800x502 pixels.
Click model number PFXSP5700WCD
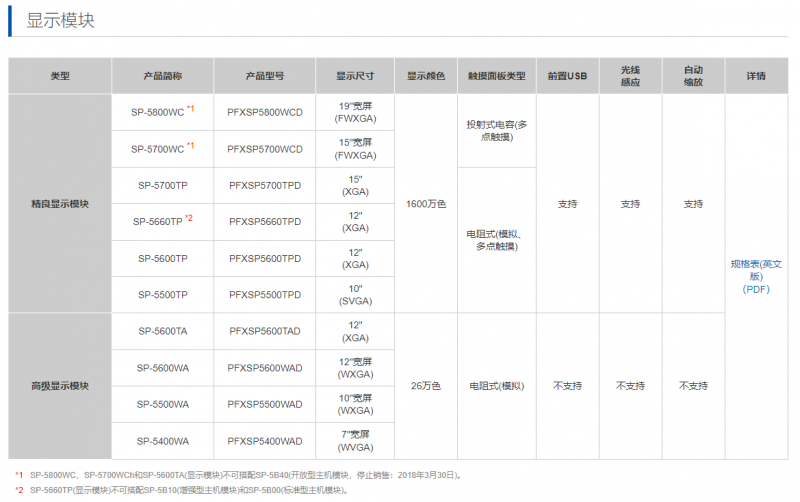(x=265, y=149)
